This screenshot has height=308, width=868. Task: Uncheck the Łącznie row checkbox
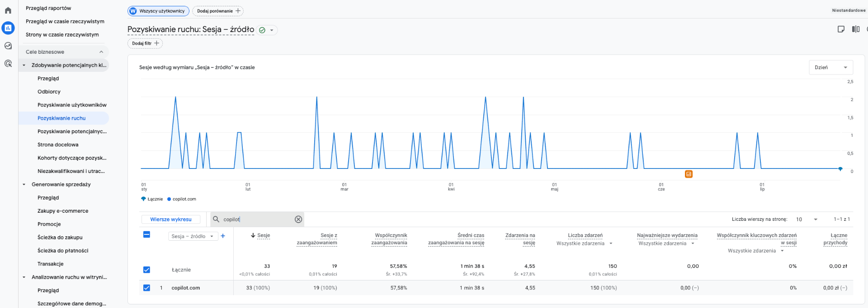coord(146,270)
